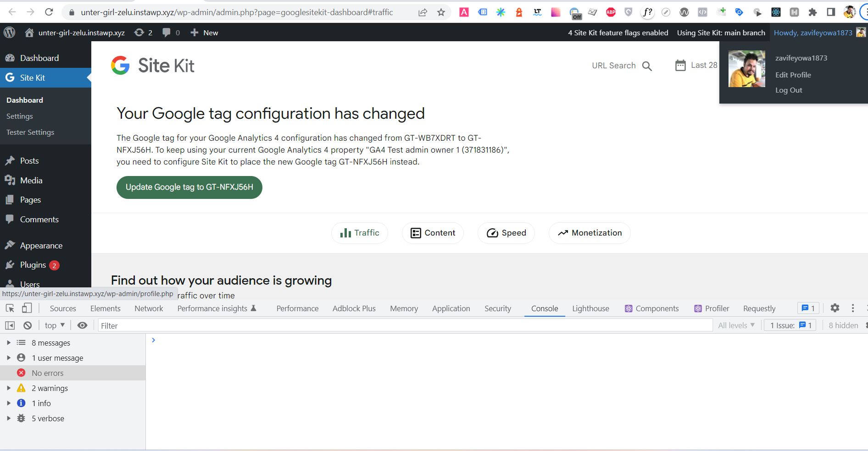The width and height of the screenshot is (868, 451).
Task: Click the 1 Issue indicator
Action: (x=790, y=325)
